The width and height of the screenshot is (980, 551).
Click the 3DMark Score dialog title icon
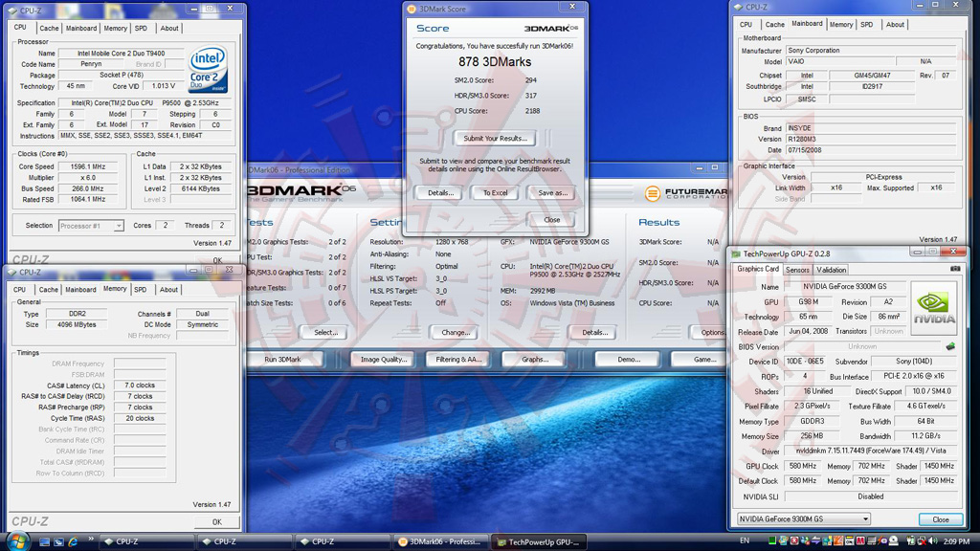[x=412, y=9]
